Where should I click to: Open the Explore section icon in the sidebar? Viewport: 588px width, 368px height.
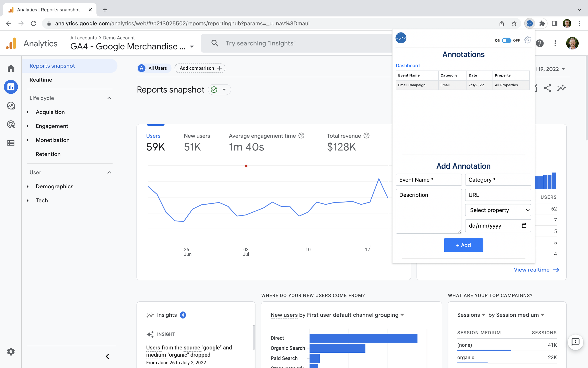click(x=11, y=106)
